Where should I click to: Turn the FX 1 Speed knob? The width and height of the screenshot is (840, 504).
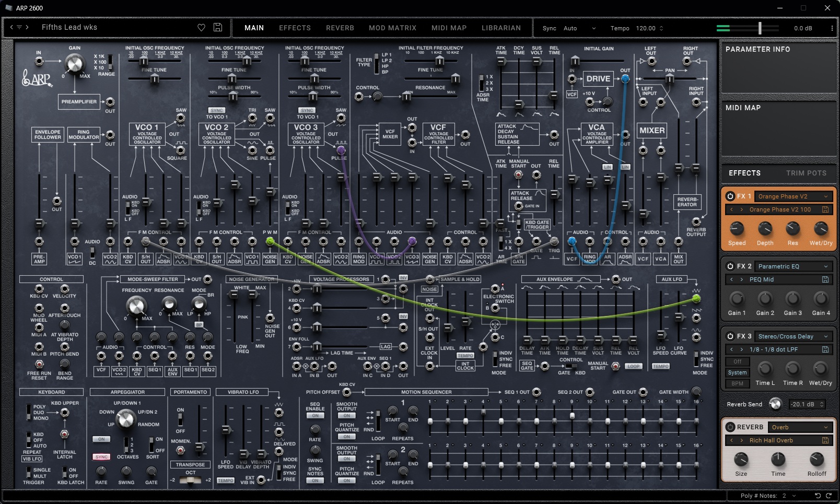pyautogui.click(x=737, y=228)
